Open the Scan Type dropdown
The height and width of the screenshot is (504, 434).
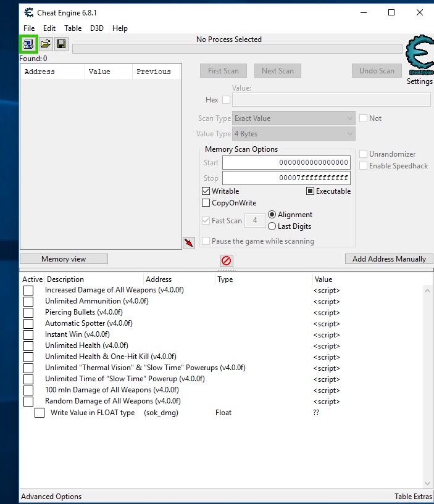coord(294,118)
